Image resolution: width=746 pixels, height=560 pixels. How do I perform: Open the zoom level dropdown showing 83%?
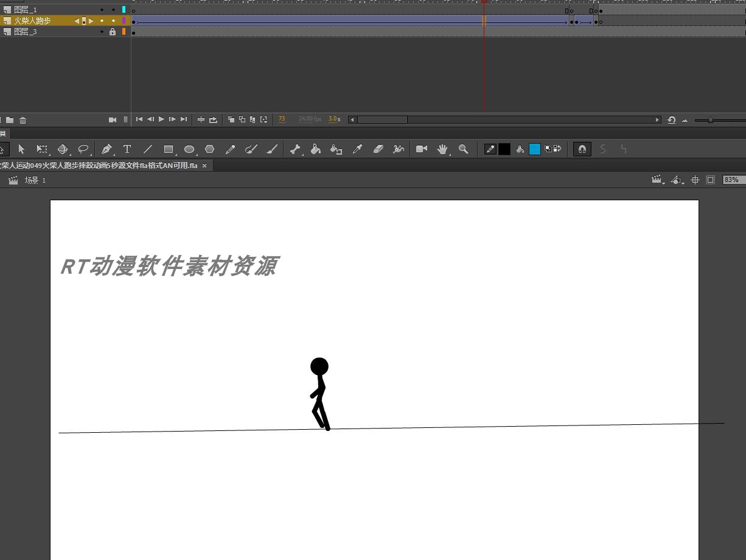click(x=733, y=180)
